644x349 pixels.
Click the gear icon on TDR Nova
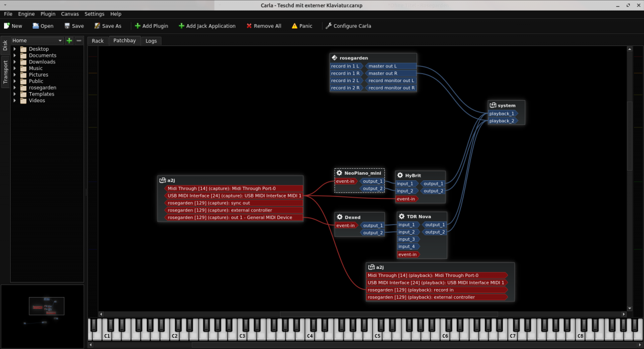pos(401,216)
